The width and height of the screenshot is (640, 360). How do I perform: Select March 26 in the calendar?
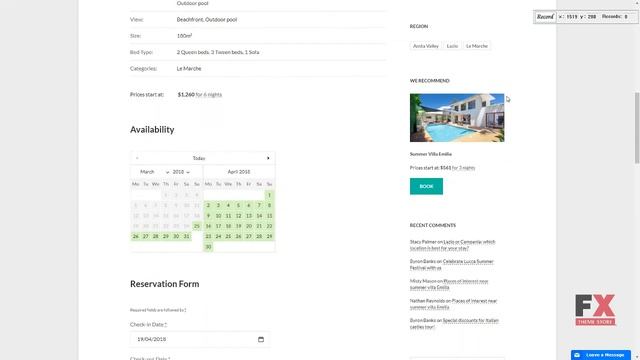136,236
